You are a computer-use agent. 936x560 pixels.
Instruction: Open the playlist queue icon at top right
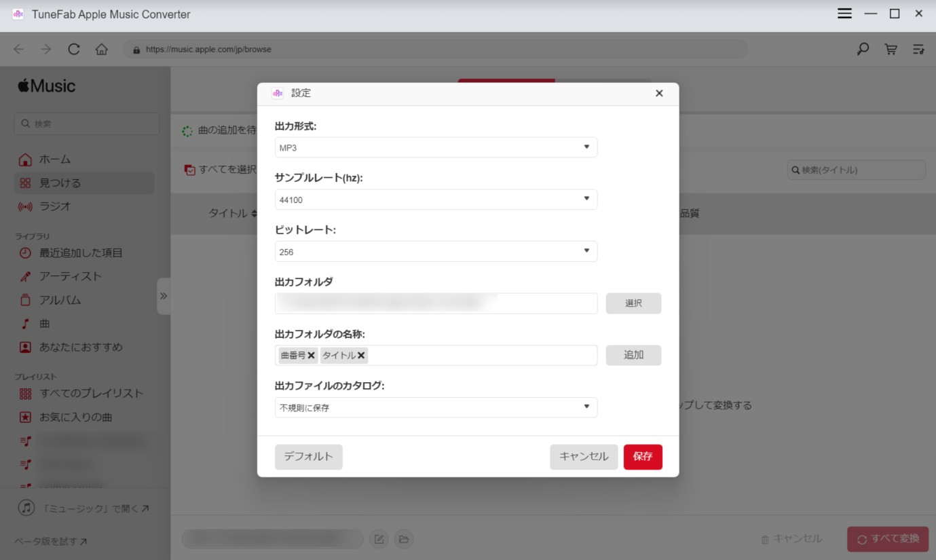point(918,50)
